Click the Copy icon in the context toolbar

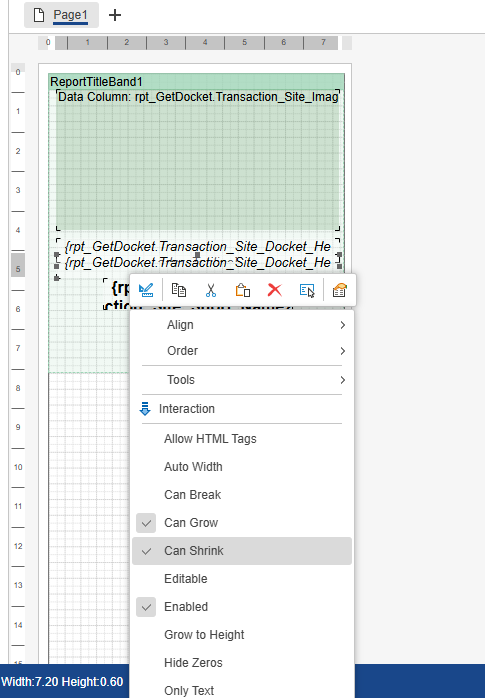pos(179,290)
